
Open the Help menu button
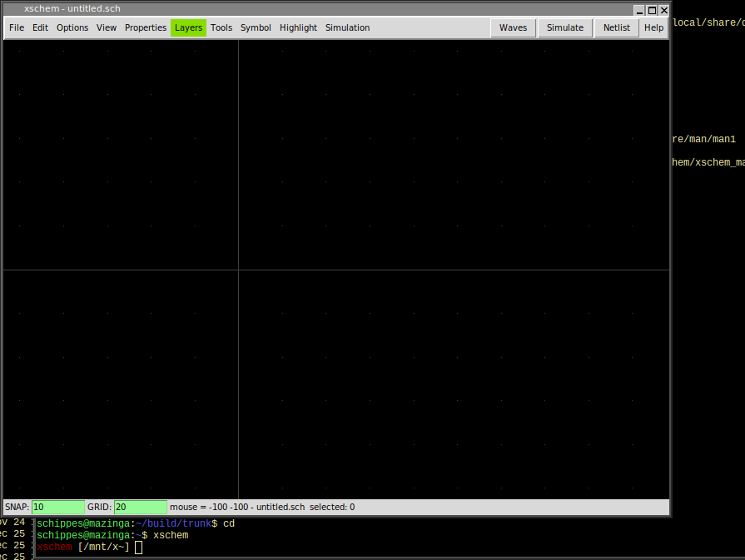coord(654,27)
